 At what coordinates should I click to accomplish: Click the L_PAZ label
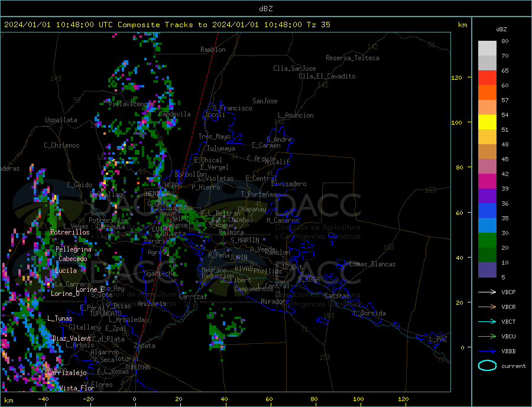click(439, 339)
